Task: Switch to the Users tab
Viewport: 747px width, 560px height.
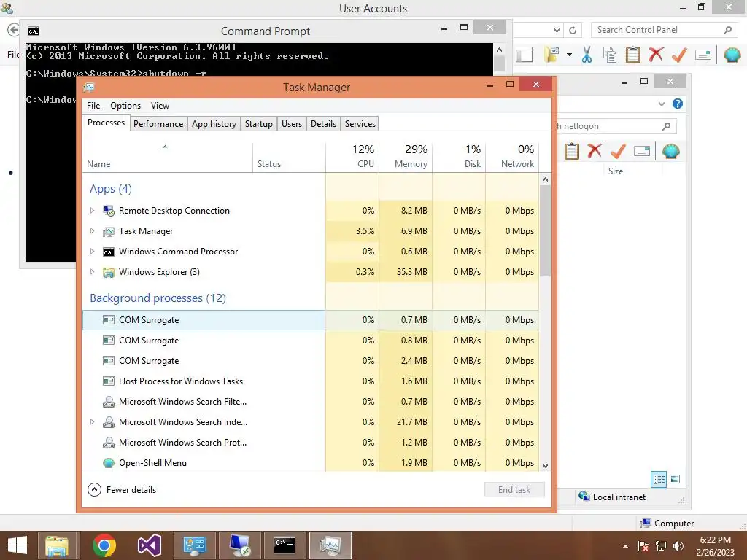Action: (292, 124)
